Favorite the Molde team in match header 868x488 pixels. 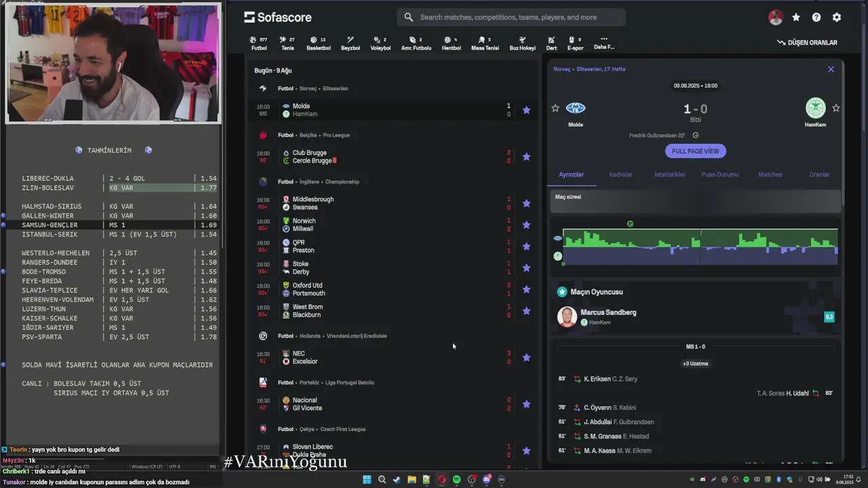555,108
